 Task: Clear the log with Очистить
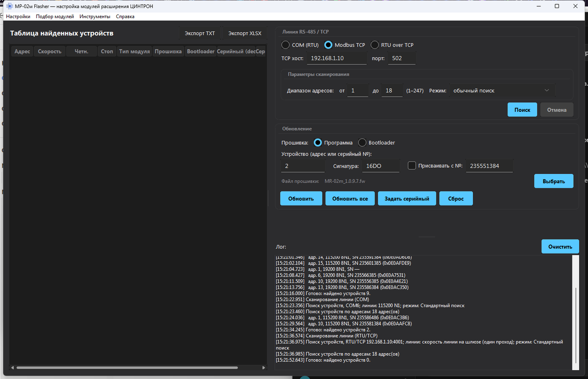click(x=560, y=247)
